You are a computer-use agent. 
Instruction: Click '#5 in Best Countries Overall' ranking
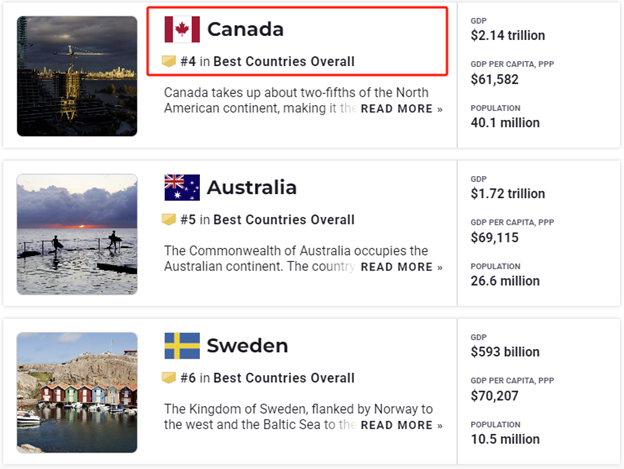pyautogui.click(x=267, y=220)
